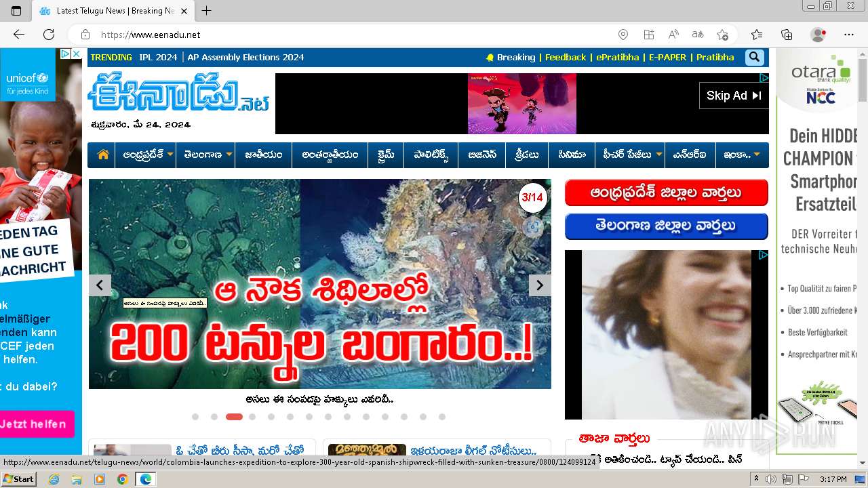Screen dimensions: 868x488
Task: Show hidden tray icons arrow
Action: [756, 479]
